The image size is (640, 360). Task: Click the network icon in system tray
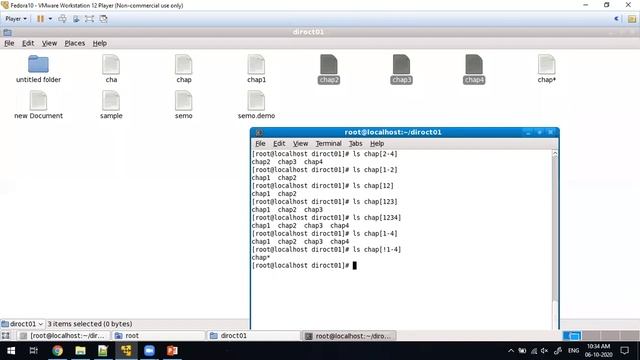tap(534, 351)
